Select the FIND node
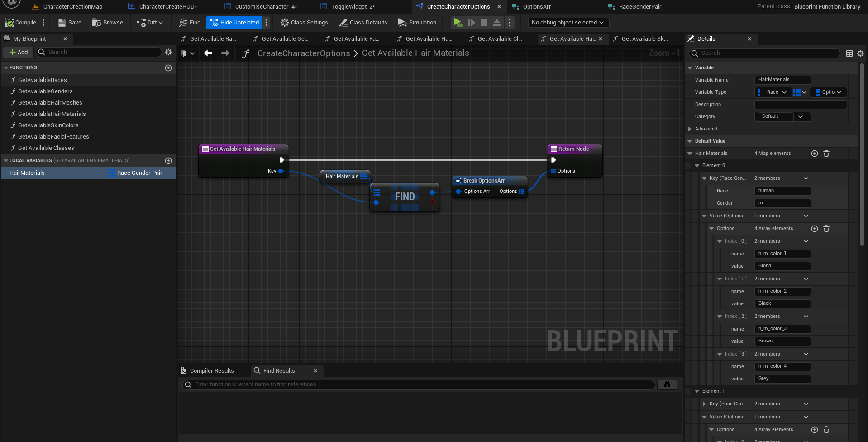The width and height of the screenshot is (868, 442). click(405, 197)
